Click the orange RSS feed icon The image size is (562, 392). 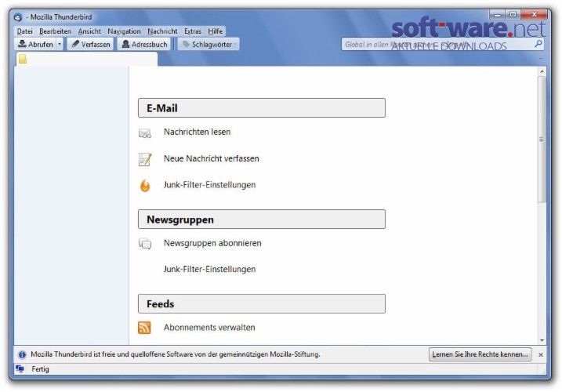point(144,328)
